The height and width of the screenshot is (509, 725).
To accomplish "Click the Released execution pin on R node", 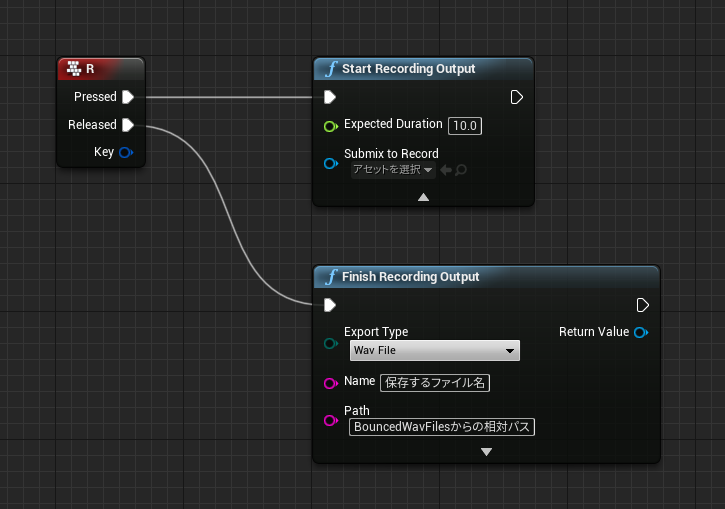I will pyautogui.click(x=128, y=125).
